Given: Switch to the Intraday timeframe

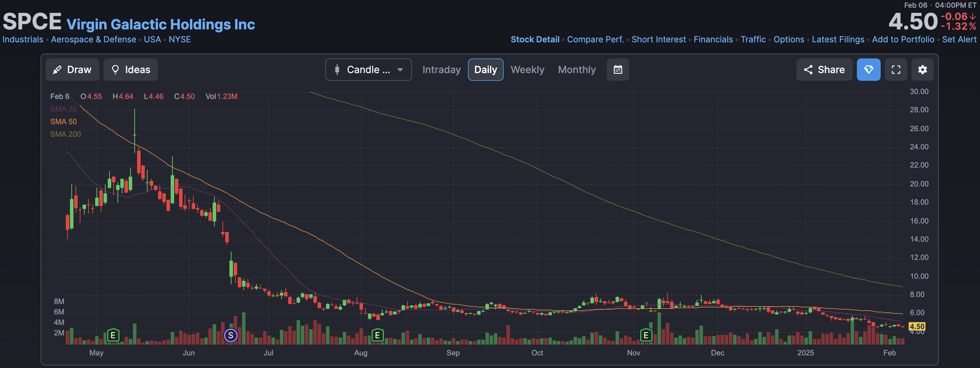Looking at the screenshot, I should 441,70.
